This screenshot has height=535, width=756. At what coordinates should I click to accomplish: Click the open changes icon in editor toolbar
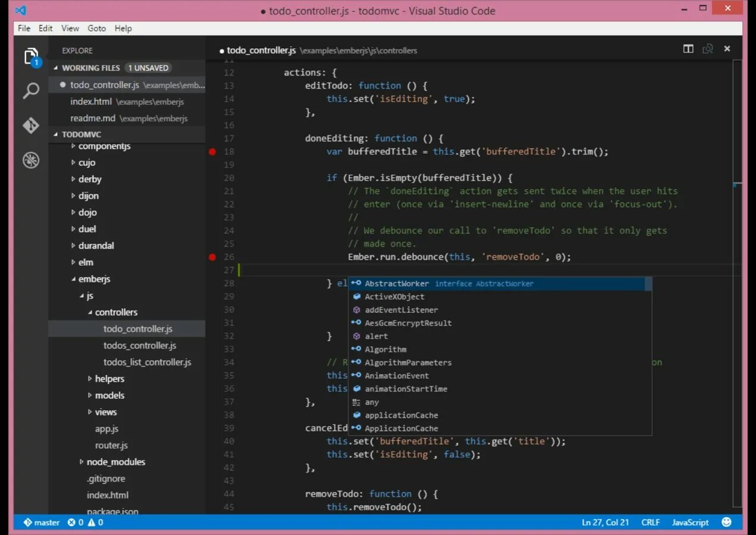tap(708, 49)
